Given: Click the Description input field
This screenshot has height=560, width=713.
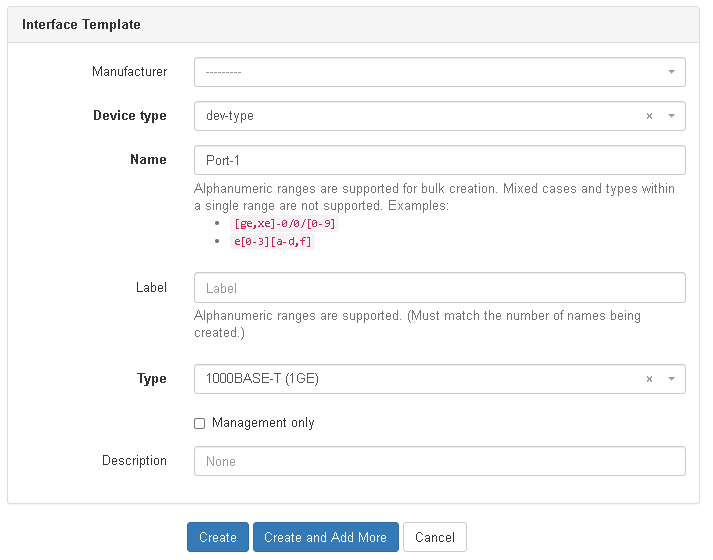Looking at the screenshot, I should pyautogui.click(x=440, y=461).
